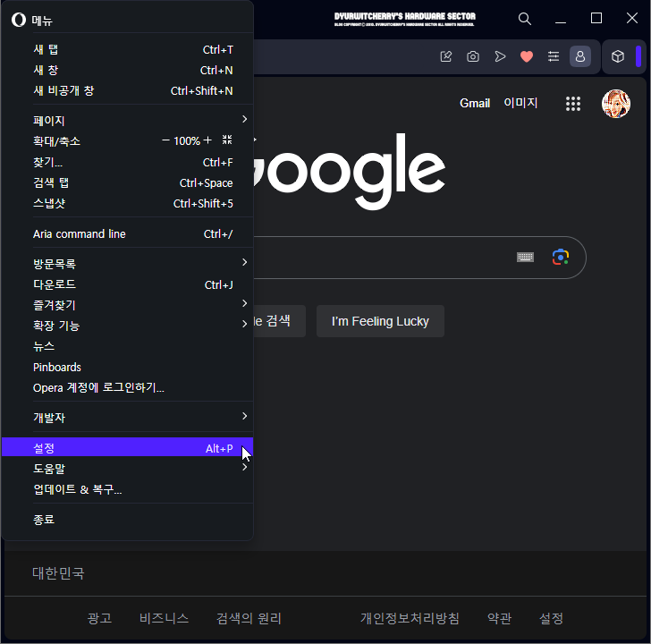The width and height of the screenshot is (651, 644).
Task: Open the on-screen keyboard icon in search box
Action: (x=525, y=257)
